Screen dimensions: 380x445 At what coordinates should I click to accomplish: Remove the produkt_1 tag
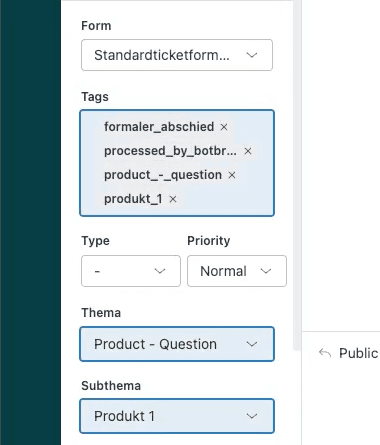point(173,199)
